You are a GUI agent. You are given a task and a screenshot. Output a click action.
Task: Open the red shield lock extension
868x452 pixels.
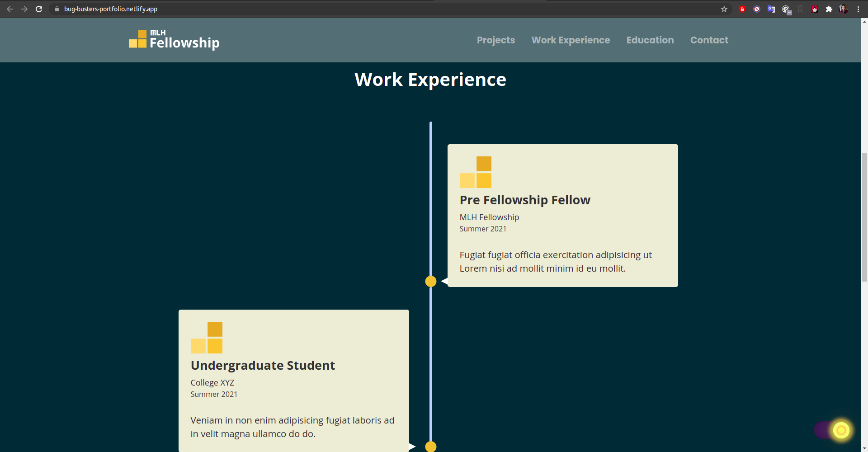(742, 9)
